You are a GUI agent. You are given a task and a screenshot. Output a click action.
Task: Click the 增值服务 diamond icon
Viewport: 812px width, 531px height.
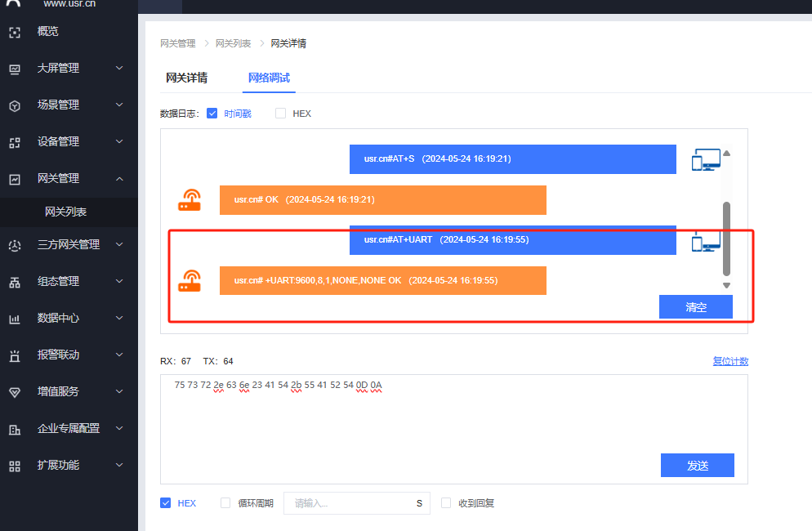(14, 392)
